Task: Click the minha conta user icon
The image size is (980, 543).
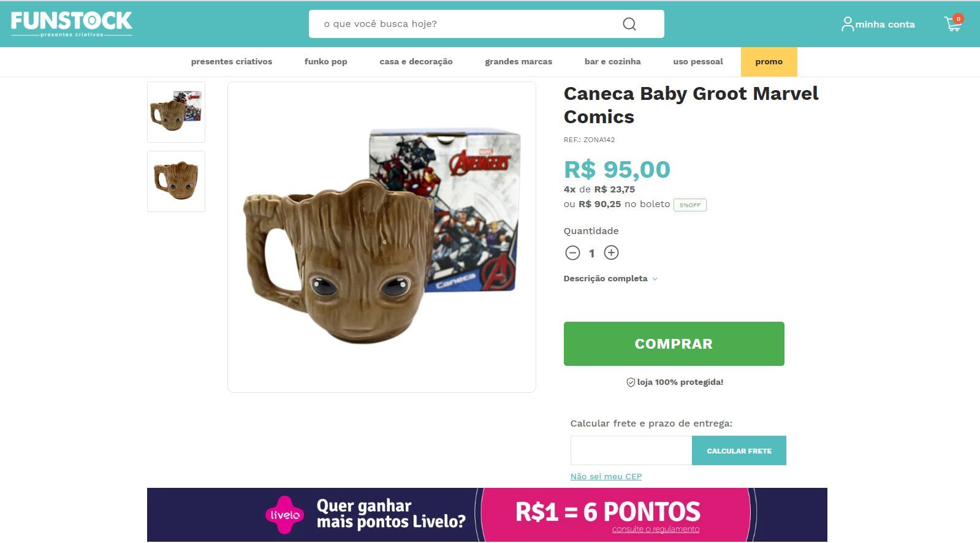Action: pyautogui.click(x=847, y=24)
